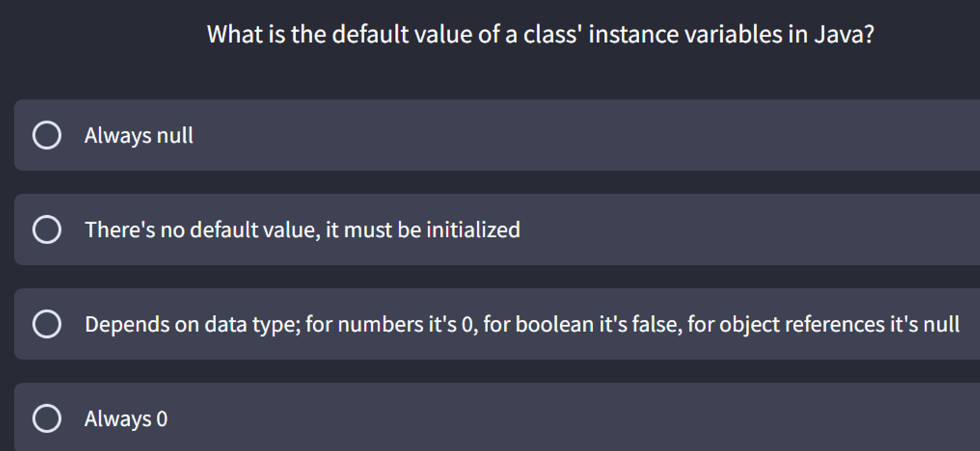
Task: Mark 'Always 0' as your answer
Action: (126, 417)
